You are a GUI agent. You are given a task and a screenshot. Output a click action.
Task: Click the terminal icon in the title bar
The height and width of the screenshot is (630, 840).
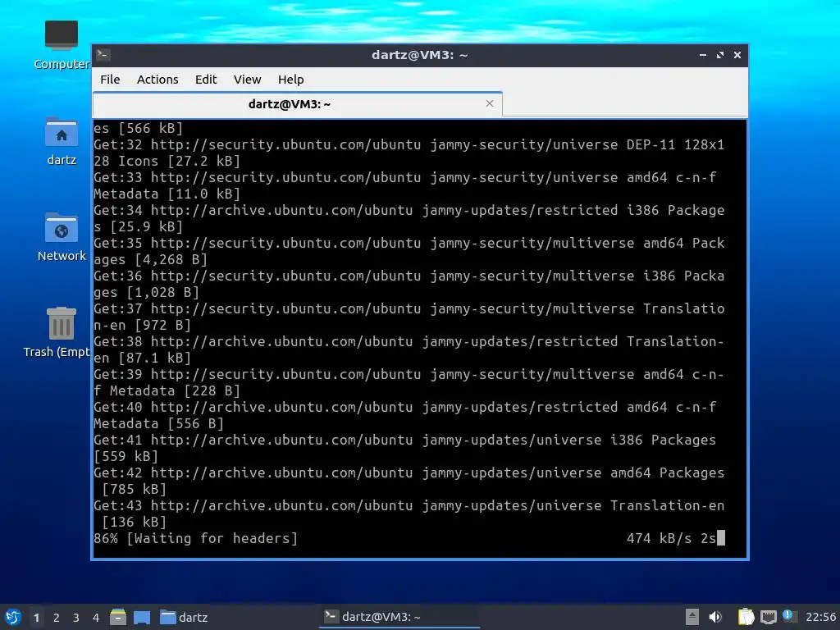click(x=103, y=55)
